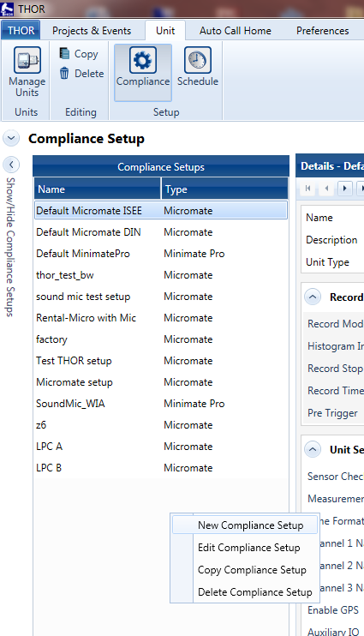Switch to Auto Call Home tab
Screen dimensions: 364x636
[x=235, y=30]
